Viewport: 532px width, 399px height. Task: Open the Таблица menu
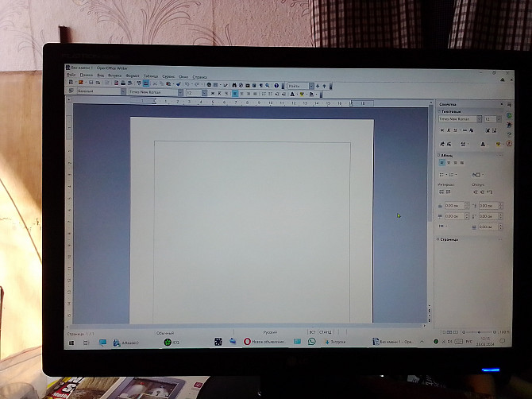(x=151, y=76)
